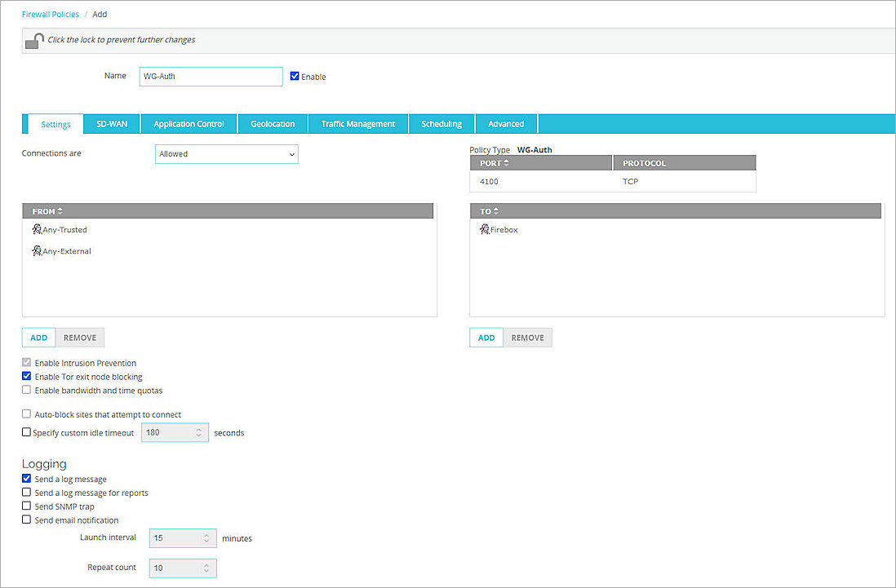
Task: Enable bandwidth and time quotas
Action: (x=26, y=391)
